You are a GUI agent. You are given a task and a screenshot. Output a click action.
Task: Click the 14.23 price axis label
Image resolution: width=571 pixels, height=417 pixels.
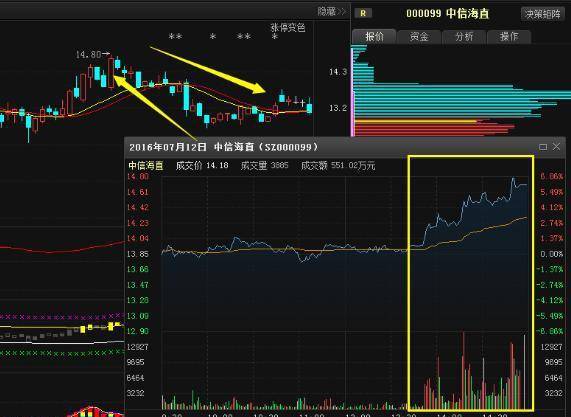tap(138, 223)
